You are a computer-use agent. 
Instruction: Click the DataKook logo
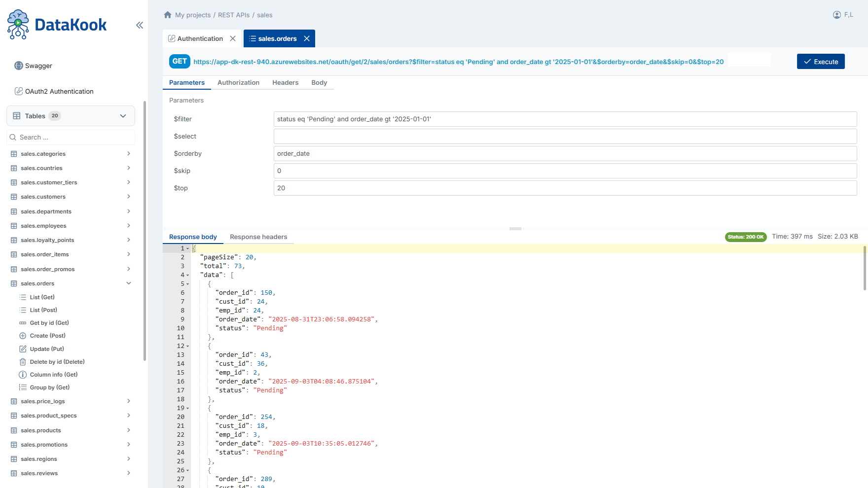57,24
